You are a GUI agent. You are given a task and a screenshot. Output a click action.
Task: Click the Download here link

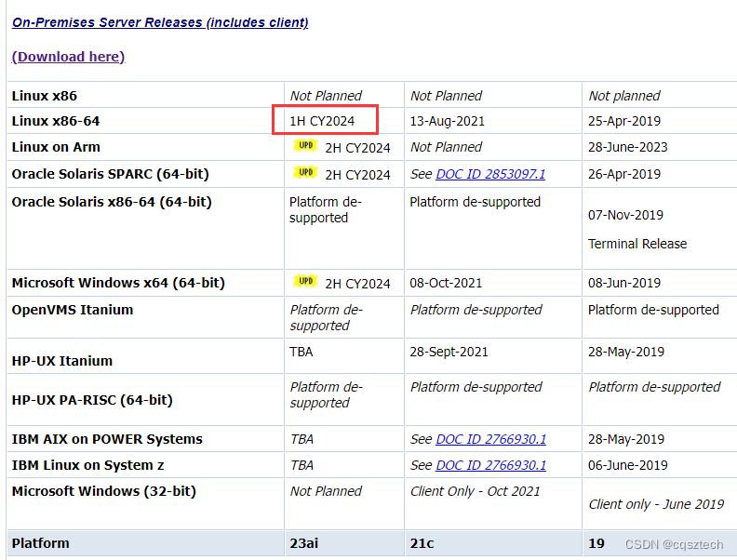point(68,57)
